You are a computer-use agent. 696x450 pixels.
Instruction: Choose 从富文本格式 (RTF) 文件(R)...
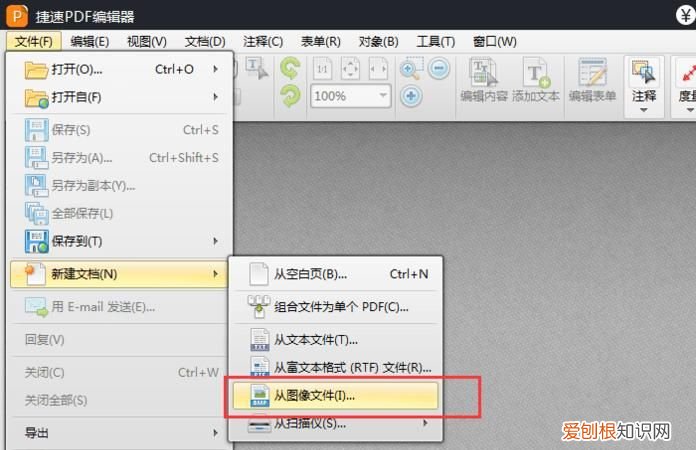click(x=336, y=367)
